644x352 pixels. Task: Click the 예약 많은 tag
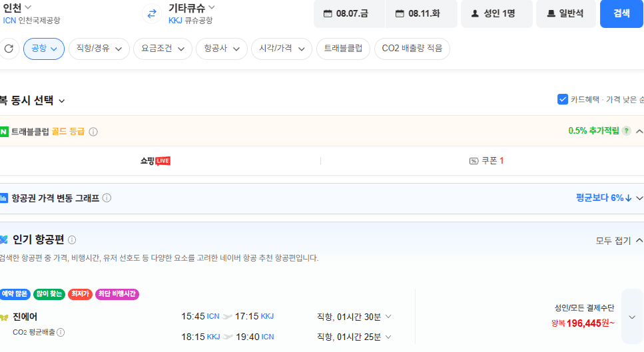[15, 293]
